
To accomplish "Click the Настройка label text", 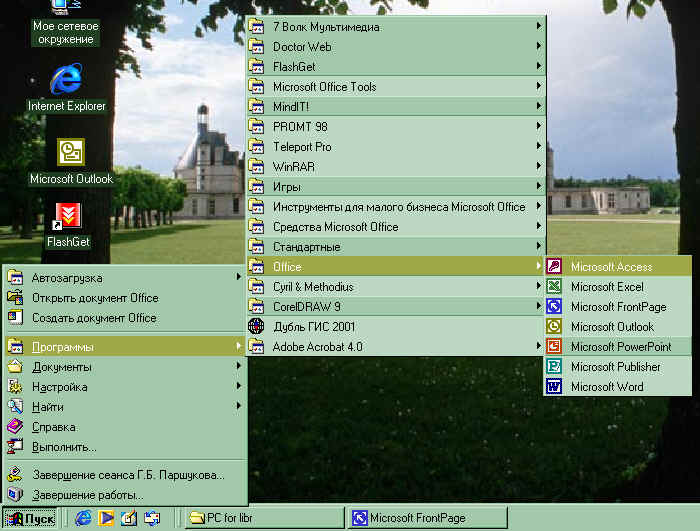I will 59,387.
